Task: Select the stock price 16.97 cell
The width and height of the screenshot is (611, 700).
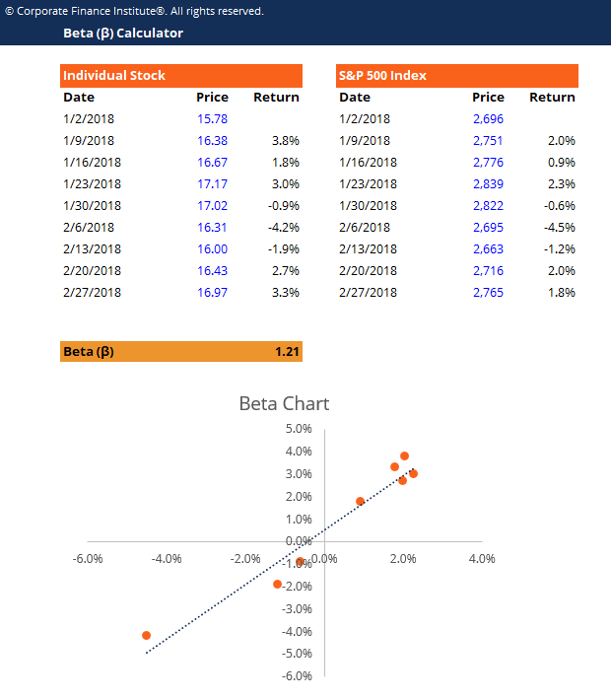Action: pos(213,293)
